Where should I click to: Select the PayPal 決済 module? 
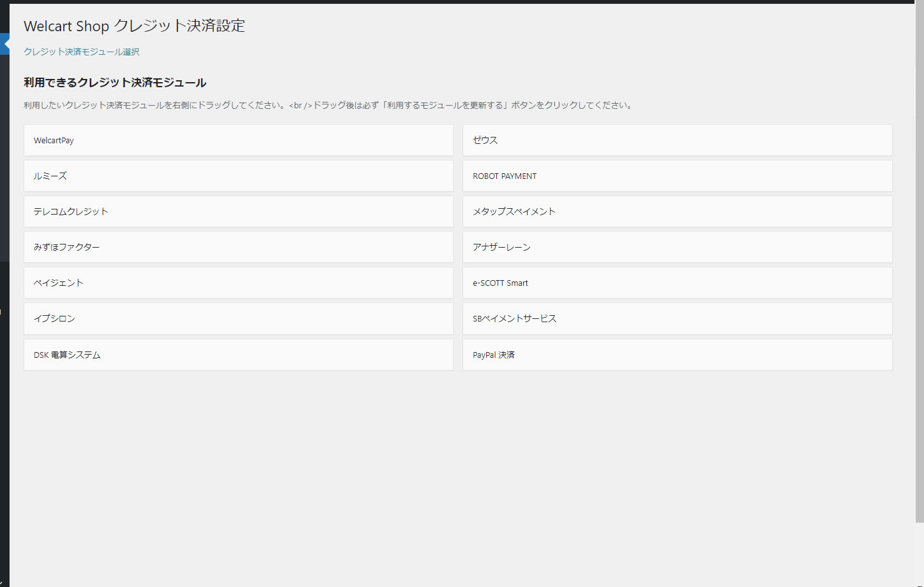pos(678,355)
